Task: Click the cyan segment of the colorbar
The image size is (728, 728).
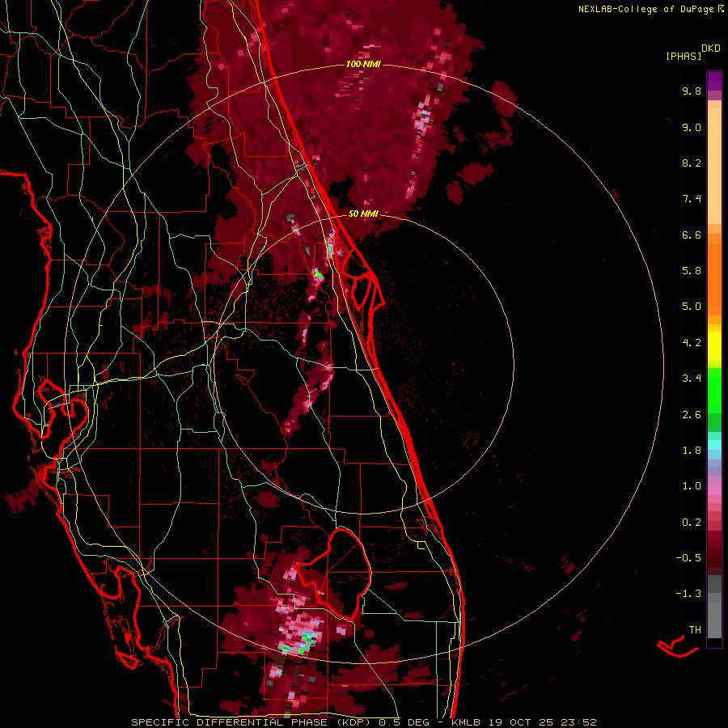Action: pyautogui.click(x=714, y=444)
